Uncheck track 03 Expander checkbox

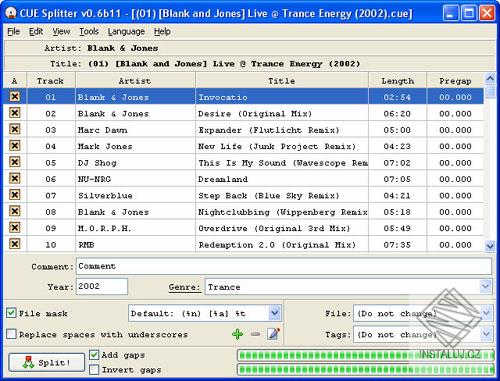14,129
